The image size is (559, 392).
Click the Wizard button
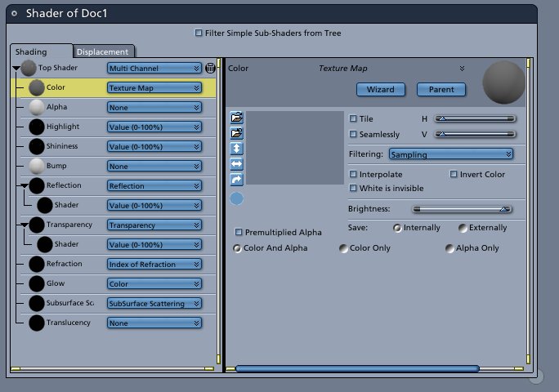(x=381, y=89)
